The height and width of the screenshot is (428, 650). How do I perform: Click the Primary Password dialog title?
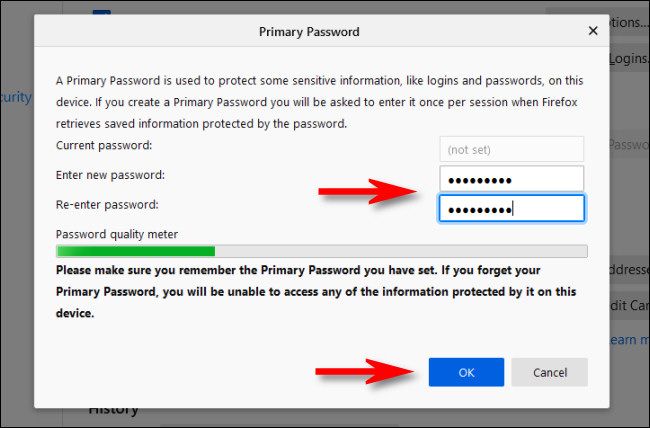pyautogui.click(x=309, y=32)
